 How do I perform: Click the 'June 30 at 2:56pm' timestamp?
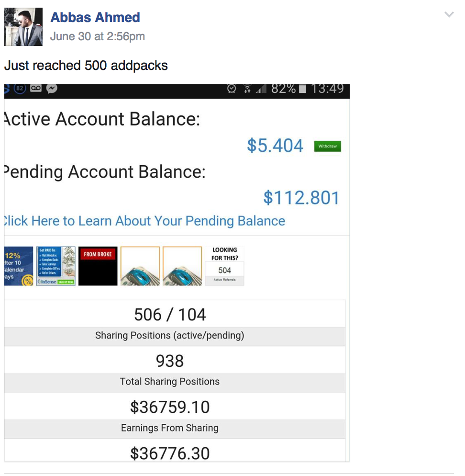pyautogui.click(x=98, y=36)
